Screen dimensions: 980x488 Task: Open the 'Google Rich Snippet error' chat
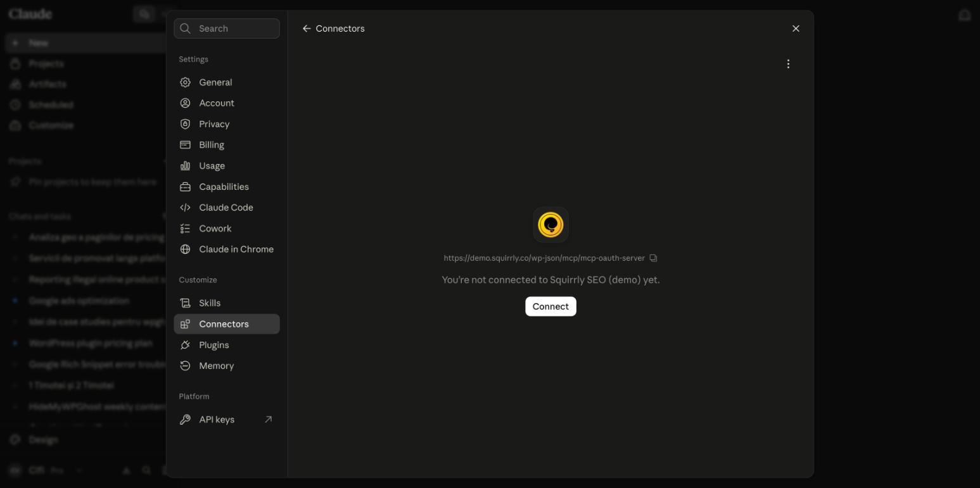(96, 365)
